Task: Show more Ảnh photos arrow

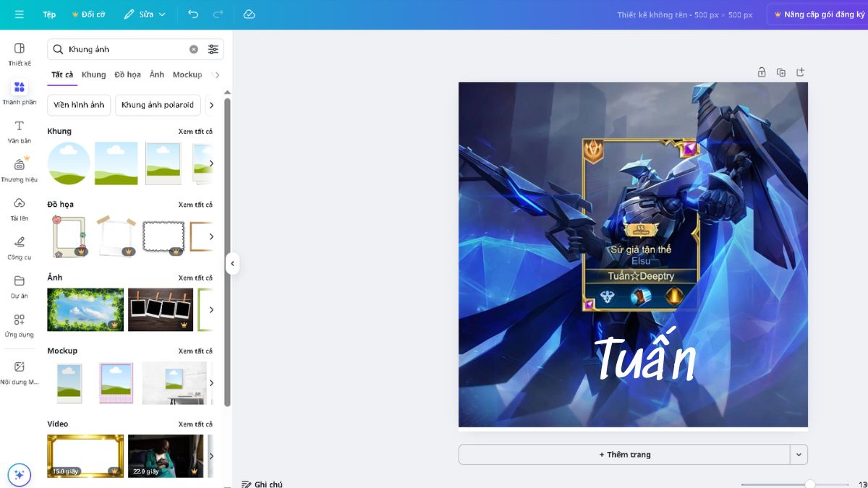Action: tap(211, 309)
